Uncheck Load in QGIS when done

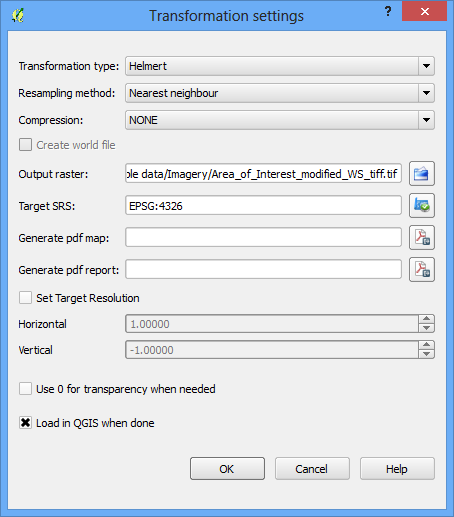coord(25,423)
